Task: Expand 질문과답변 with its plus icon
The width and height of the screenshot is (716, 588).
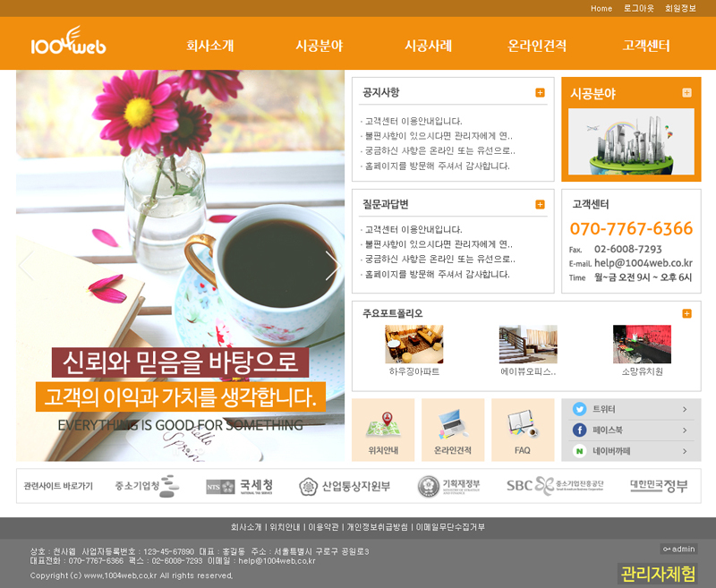Action: pyautogui.click(x=540, y=205)
